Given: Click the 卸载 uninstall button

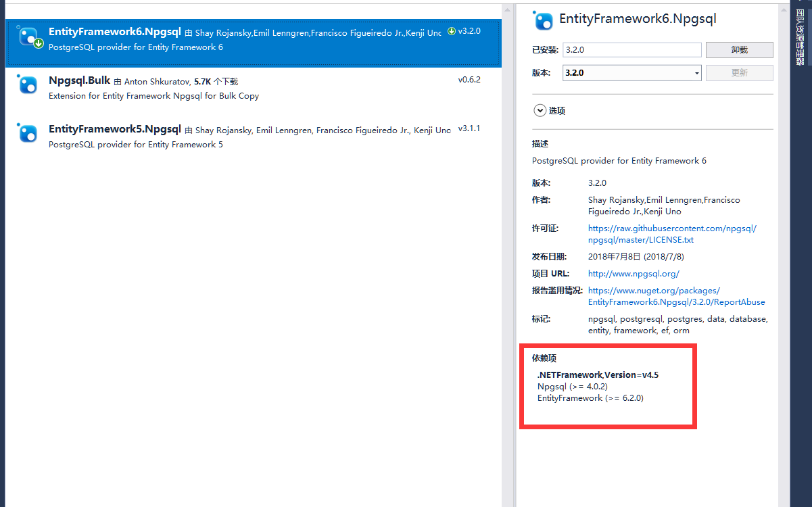Looking at the screenshot, I should [739, 50].
